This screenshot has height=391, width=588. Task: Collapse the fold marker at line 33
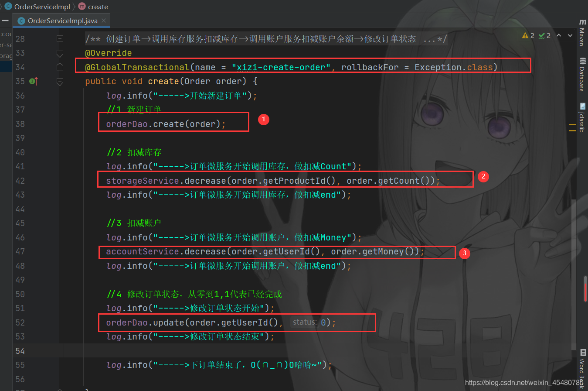click(60, 53)
